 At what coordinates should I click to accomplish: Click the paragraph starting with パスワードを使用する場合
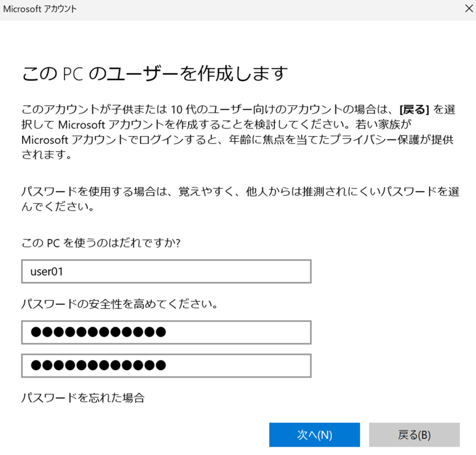coord(237,198)
